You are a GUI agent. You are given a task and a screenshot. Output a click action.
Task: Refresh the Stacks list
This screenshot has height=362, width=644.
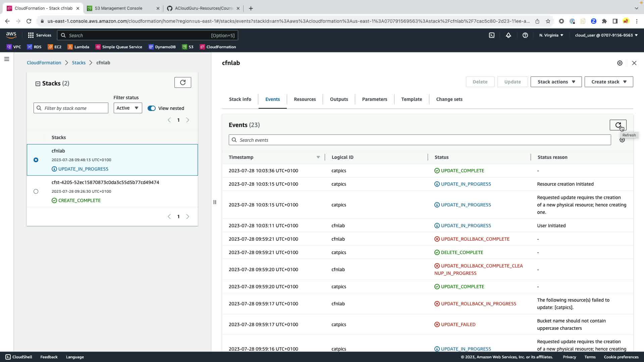pyautogui.click(x=182, y=82)
